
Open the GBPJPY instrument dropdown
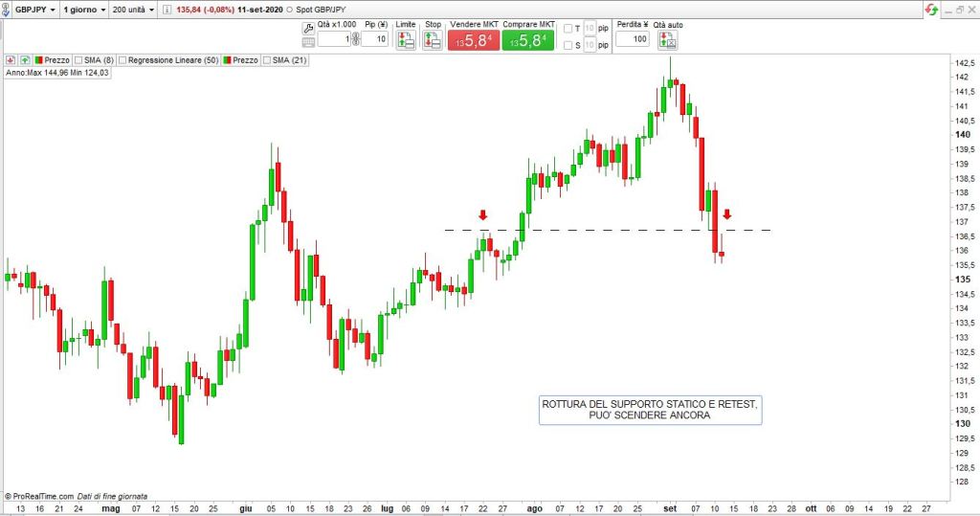tap(34, 10)
